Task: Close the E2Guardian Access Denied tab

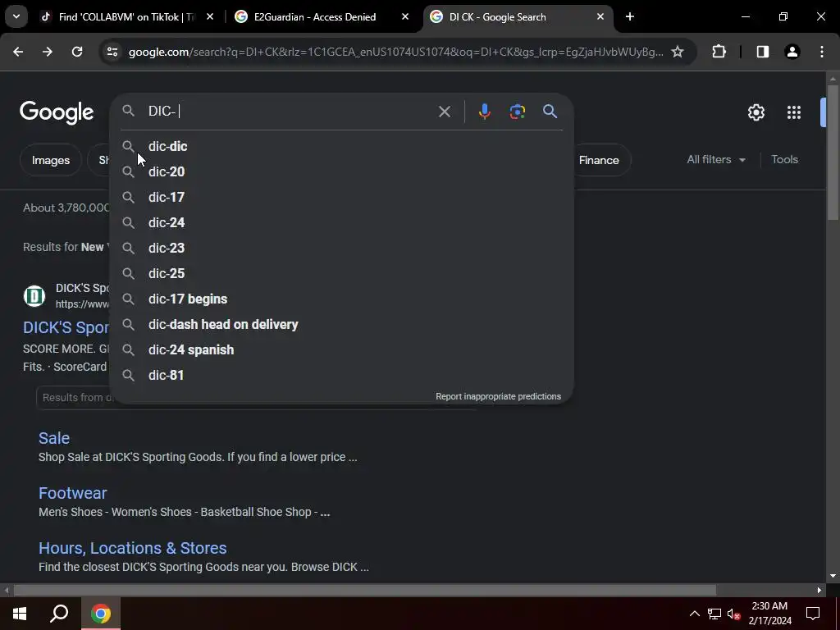Action: (x=405, y=16)
